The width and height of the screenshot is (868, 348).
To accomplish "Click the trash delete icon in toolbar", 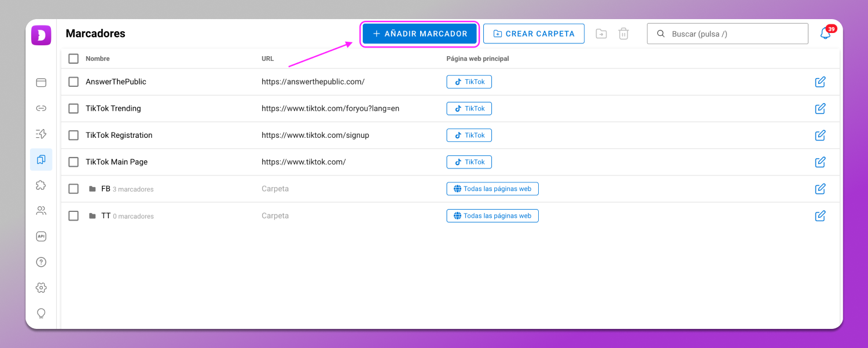I will pos(623,34).
